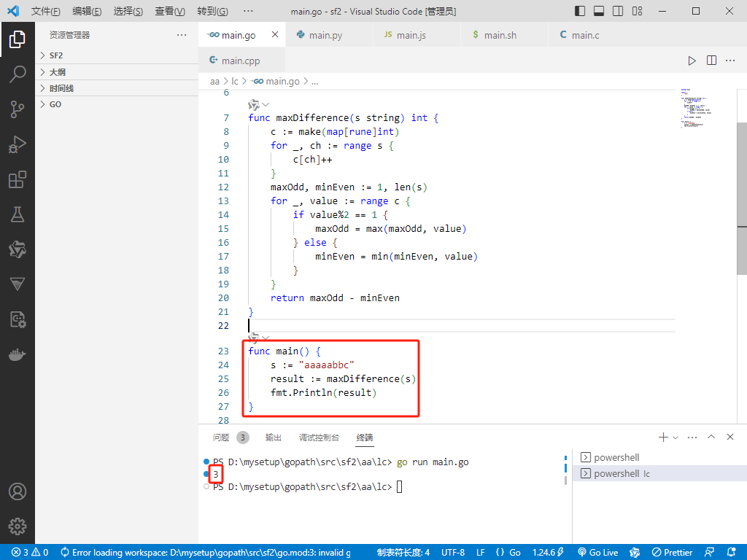Add new terminal with plus icon
This screenshot has height=560, width=747.
click(662, 437)
